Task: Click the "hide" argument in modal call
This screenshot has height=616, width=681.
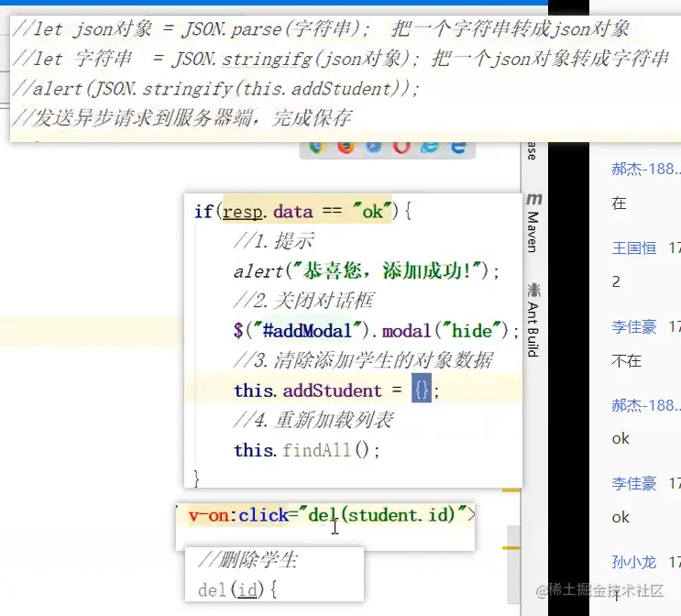Action: [472, 331]
